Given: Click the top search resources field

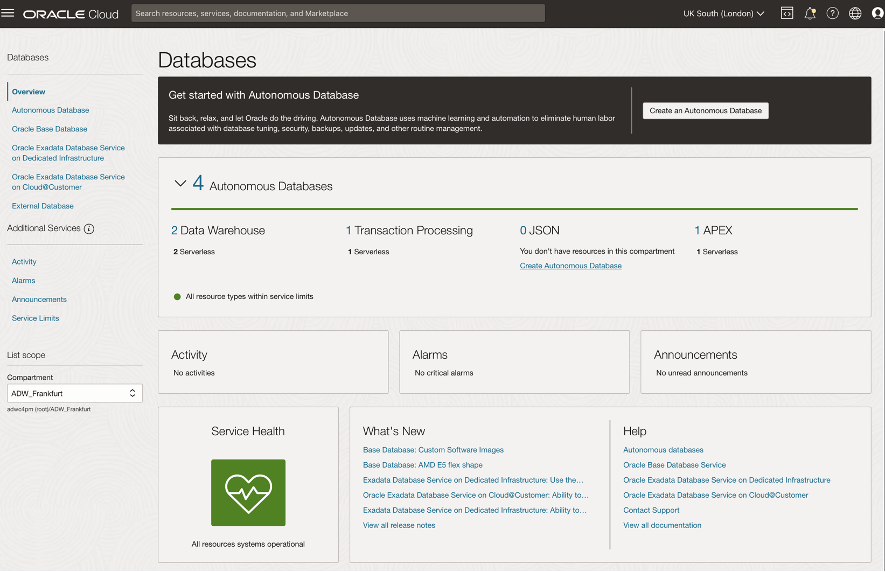Looking at the screenshot, I should tap(338, 14).
